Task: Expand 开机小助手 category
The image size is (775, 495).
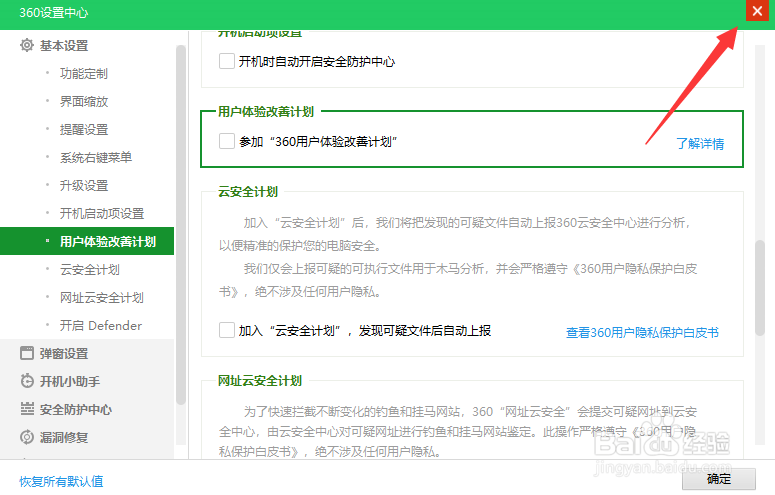Action: coord(70,381)
